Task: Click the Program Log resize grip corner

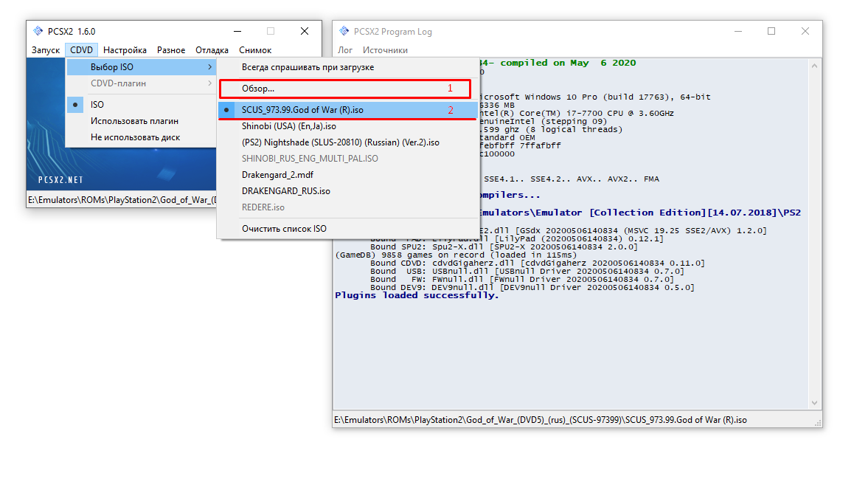Action: click(818, 422)
